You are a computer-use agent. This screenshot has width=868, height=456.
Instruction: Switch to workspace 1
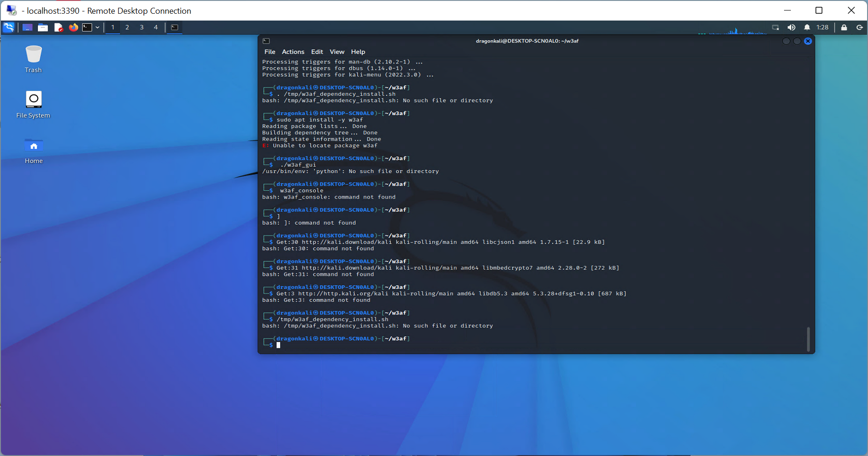coord(113,27)
